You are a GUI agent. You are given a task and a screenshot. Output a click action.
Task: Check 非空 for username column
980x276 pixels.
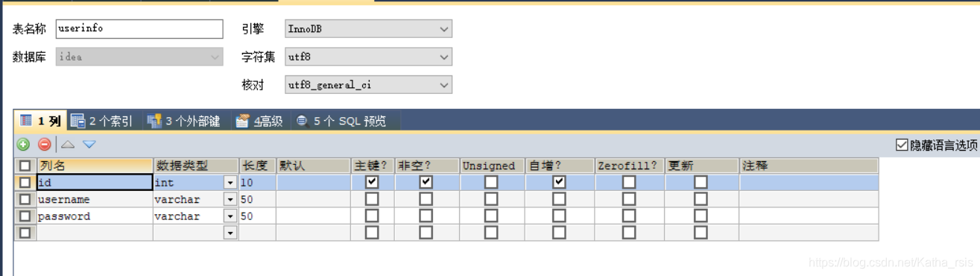(426, 199)
